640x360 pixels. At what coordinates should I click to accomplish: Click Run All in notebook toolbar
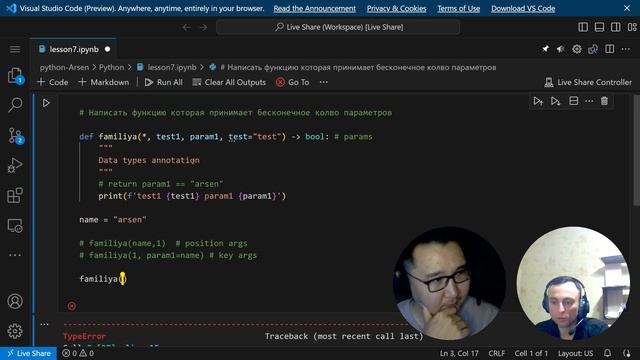point(164,82)
